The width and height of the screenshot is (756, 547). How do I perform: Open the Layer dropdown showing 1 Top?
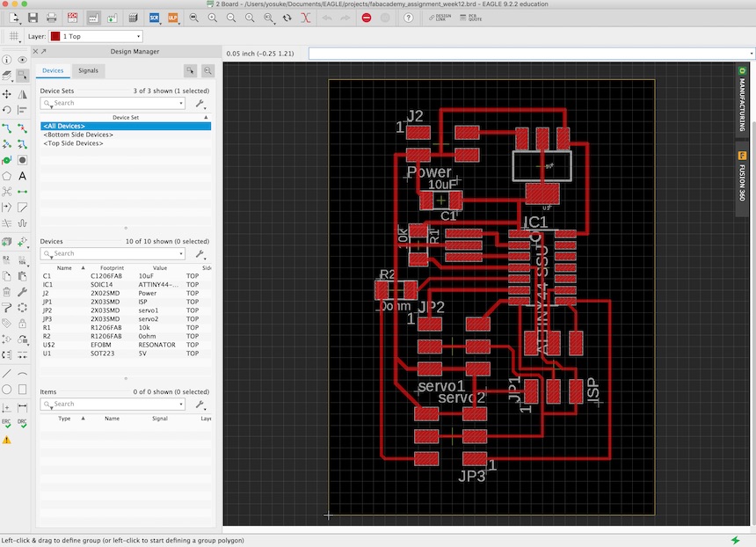point(96,36)
